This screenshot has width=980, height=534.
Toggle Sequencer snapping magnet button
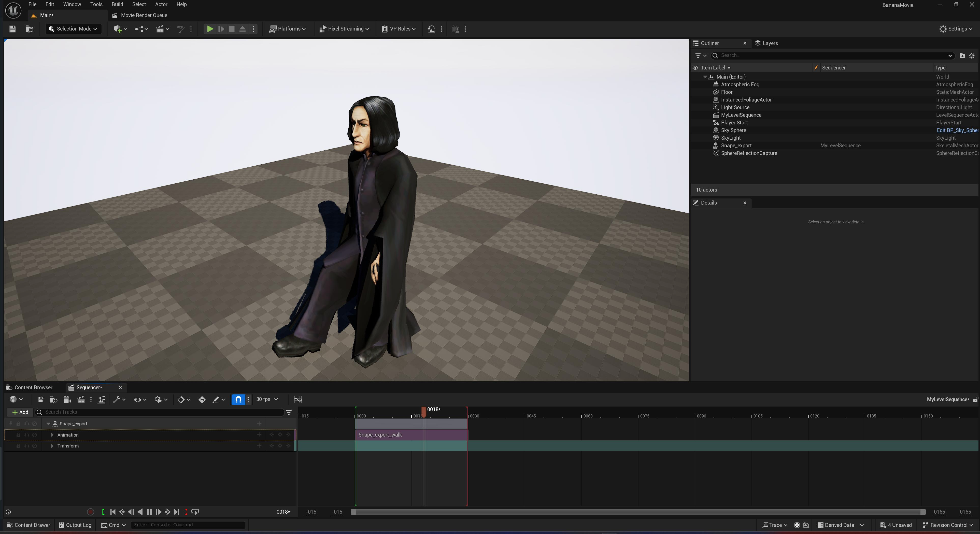tap(238, 399)
